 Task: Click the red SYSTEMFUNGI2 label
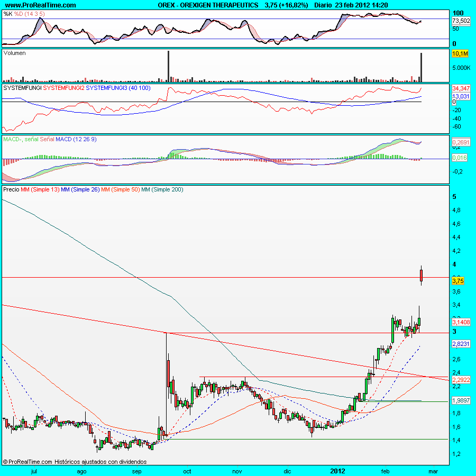pos(64,88)
